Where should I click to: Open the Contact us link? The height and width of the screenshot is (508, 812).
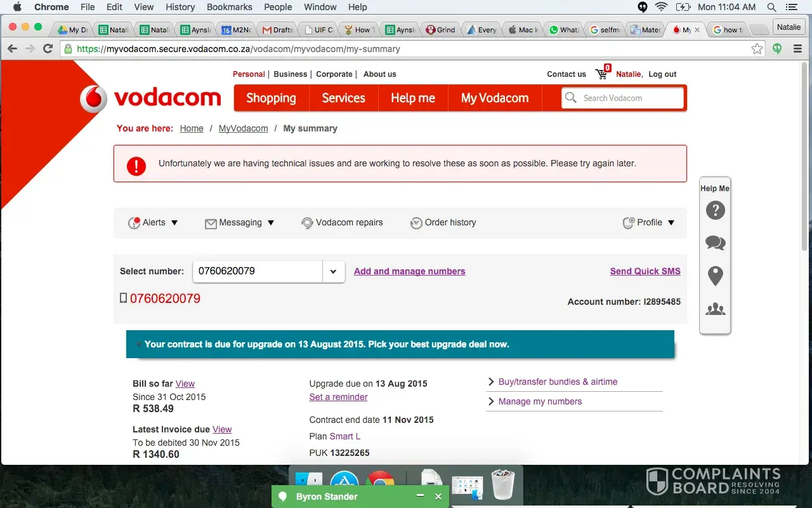(566, 74)
